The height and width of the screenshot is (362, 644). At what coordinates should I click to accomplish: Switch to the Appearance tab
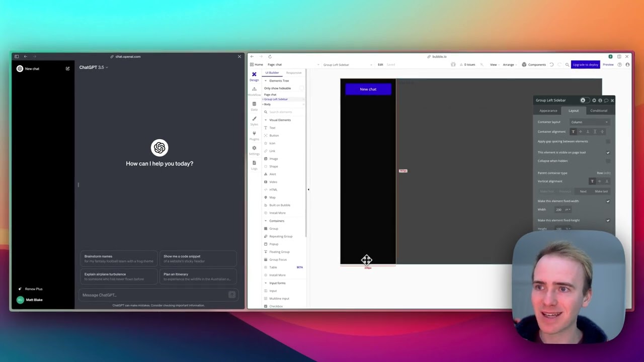coord(548,111)
